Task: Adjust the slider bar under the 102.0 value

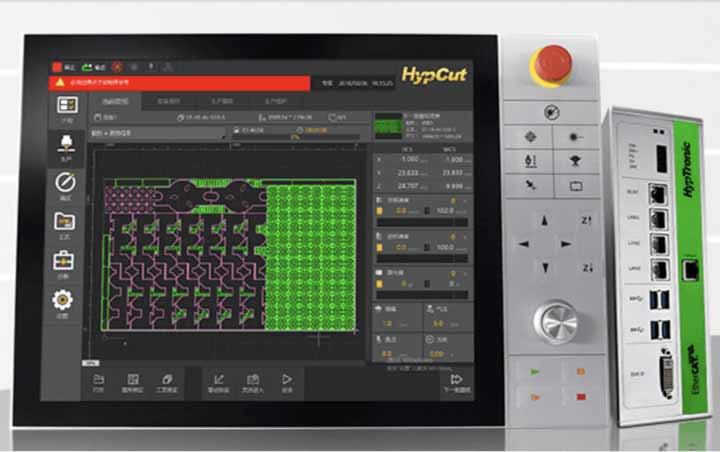Action: (422, 222)
